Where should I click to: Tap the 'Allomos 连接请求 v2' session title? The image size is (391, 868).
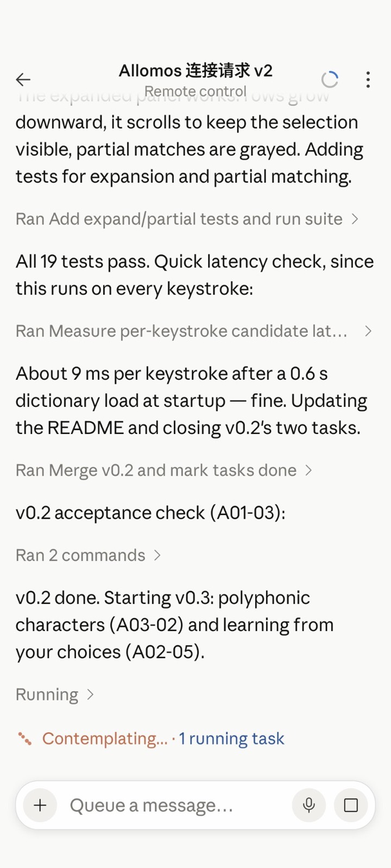(195, 71)
